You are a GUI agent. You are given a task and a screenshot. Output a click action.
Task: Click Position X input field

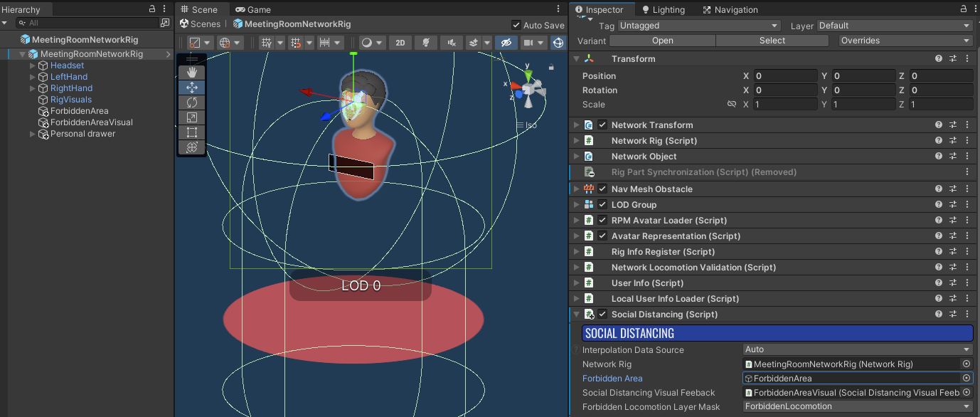pyautogui.click(x=784, y=75)
